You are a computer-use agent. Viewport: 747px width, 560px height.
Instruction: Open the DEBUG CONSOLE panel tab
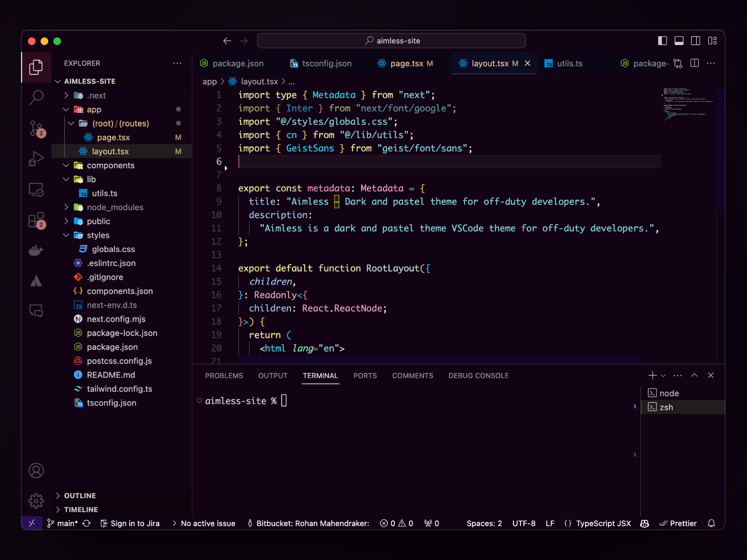point(479,376)
